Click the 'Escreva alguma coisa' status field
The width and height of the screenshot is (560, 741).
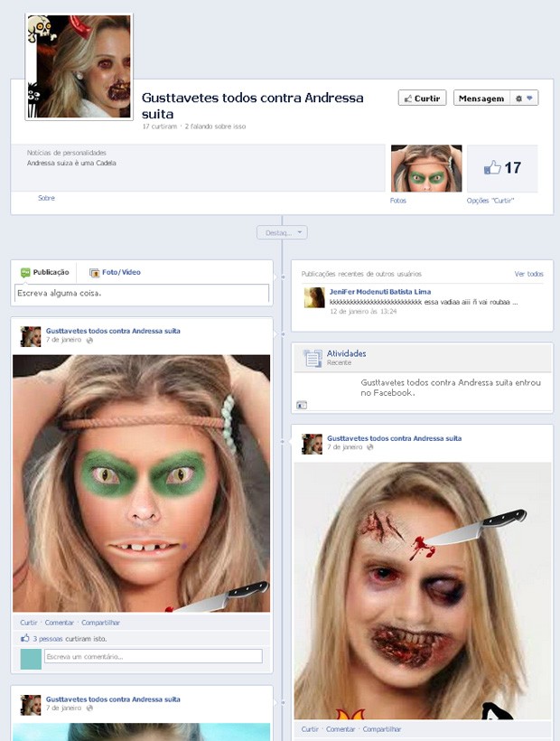pyautogui.click(x=142, y=294)
